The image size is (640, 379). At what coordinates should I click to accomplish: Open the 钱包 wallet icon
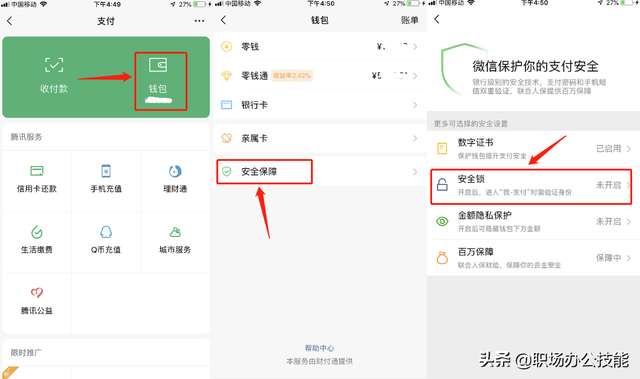[158, 65]
